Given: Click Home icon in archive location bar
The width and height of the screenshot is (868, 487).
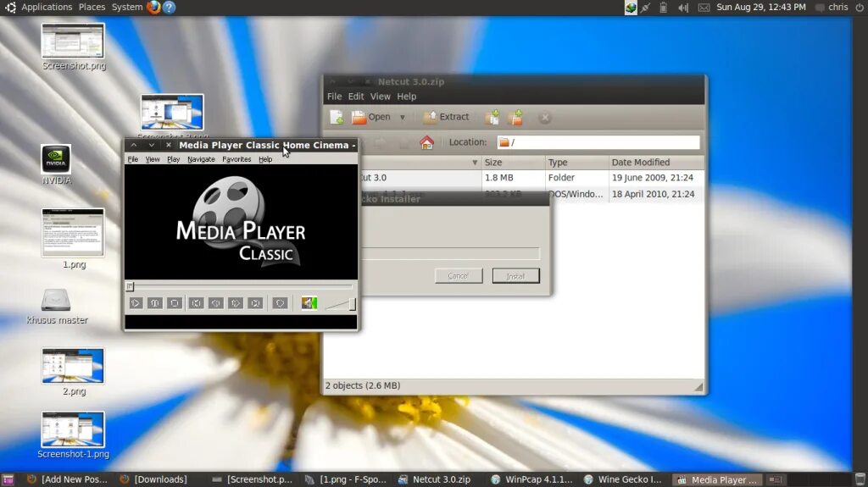Looking at the screenshot, I should (x=427, y=143).
